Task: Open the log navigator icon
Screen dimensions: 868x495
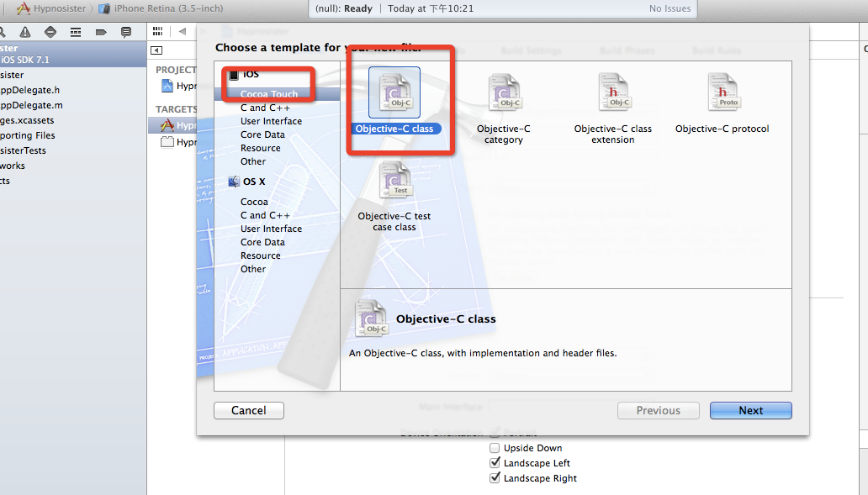Action: click(126, 32)
